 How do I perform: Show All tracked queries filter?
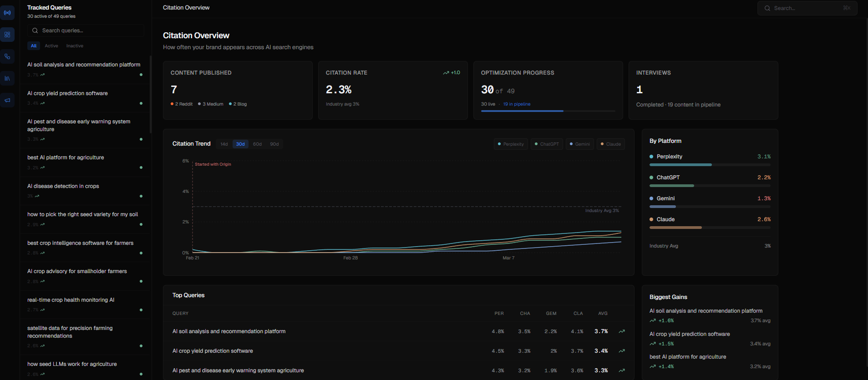point(34,46)
